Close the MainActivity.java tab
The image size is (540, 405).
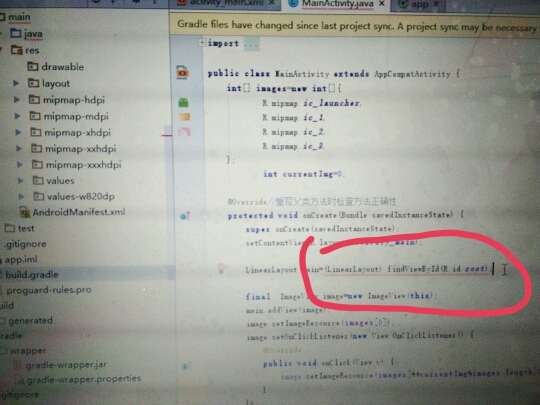(x=382, y=3)
